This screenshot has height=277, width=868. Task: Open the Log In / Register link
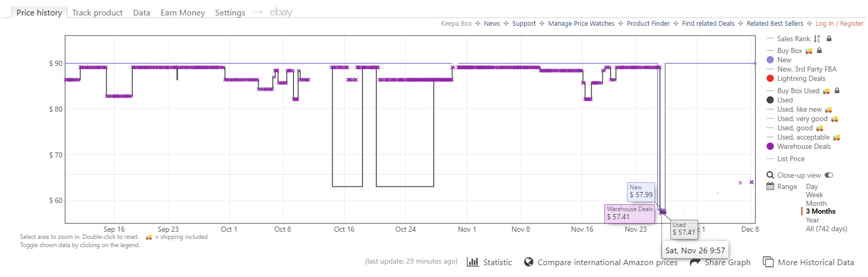click(x=839, y=24)
